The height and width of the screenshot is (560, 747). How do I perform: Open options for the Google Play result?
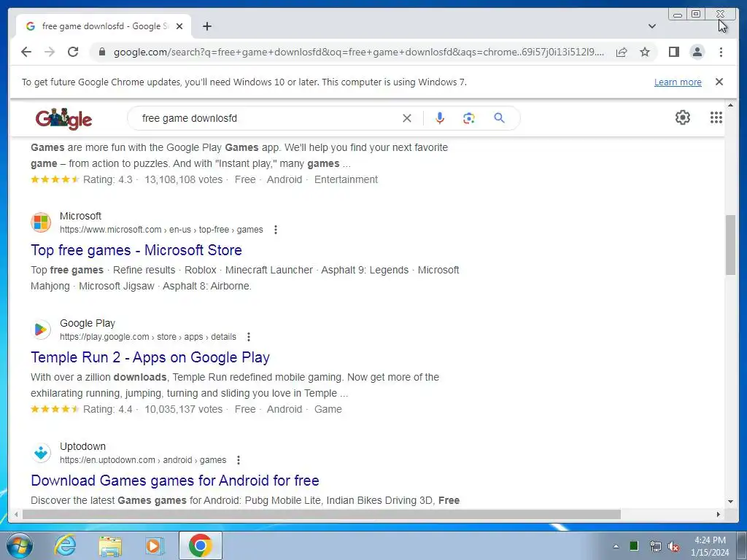click(x=248, y=337)
